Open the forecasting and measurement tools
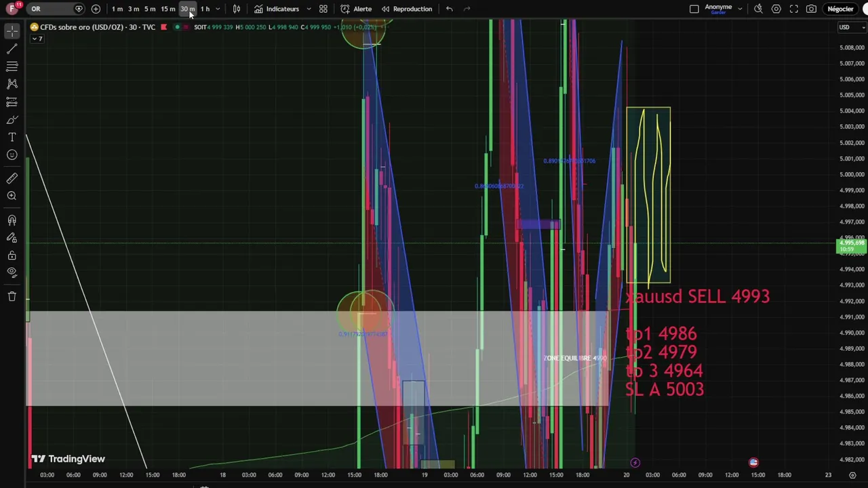The height and width of the screenshot is (488, 868). 12,102
